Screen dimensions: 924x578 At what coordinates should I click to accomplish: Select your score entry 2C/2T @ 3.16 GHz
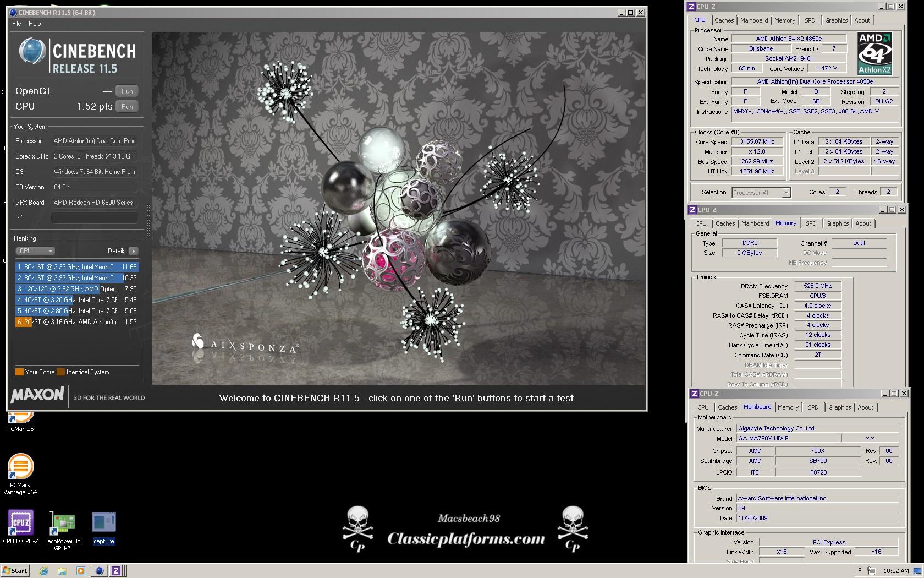[77, 322]
